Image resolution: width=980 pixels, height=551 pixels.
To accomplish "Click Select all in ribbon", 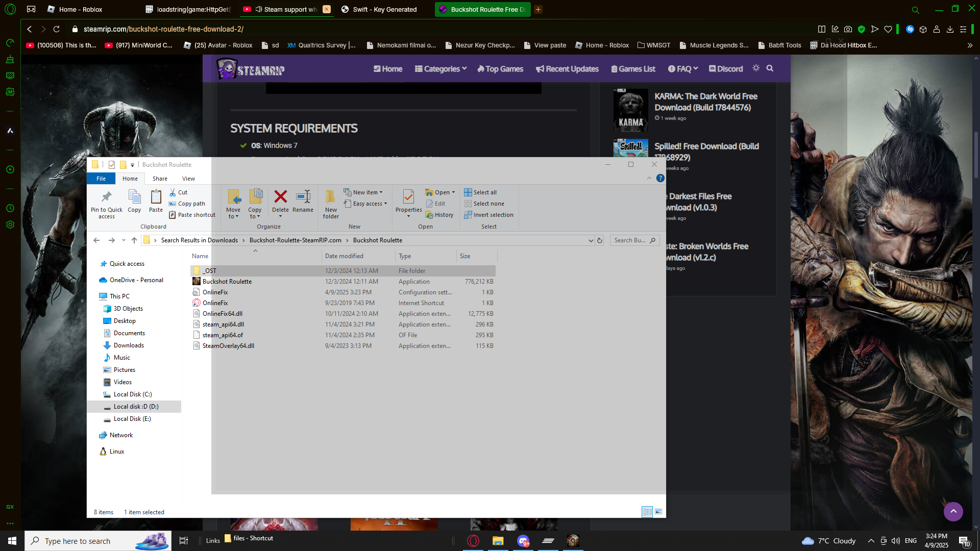I will click(x=480, y=192).
